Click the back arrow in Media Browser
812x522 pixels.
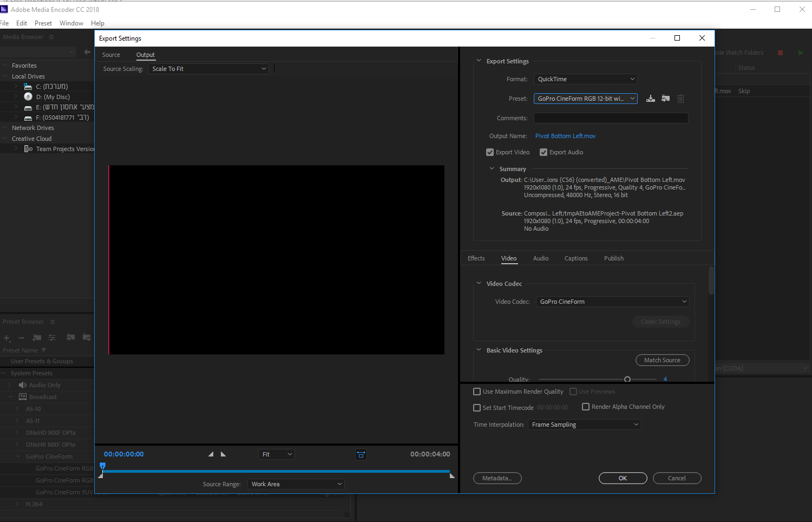[87, 52]
